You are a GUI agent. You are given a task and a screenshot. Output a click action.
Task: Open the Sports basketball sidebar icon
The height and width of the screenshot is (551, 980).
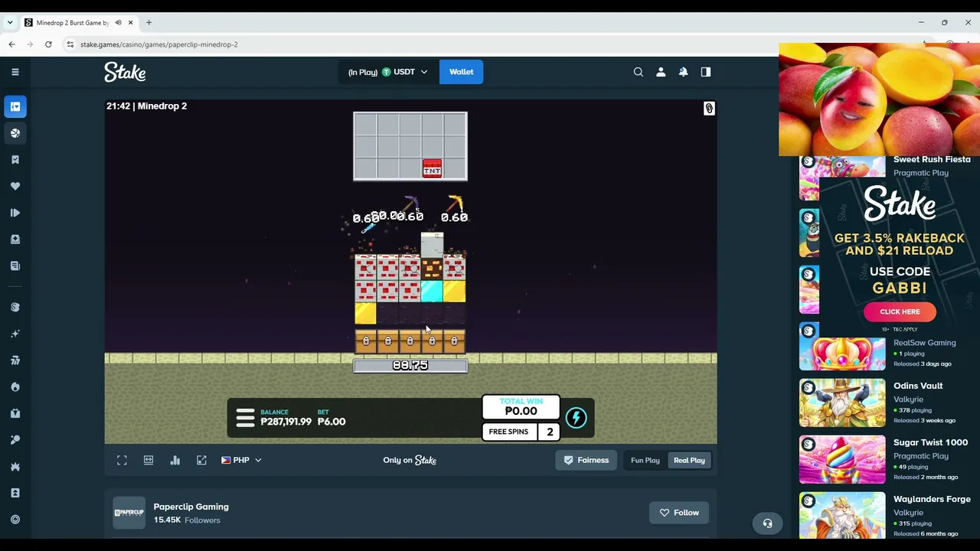pyautogui.click(x=15, y=133)
